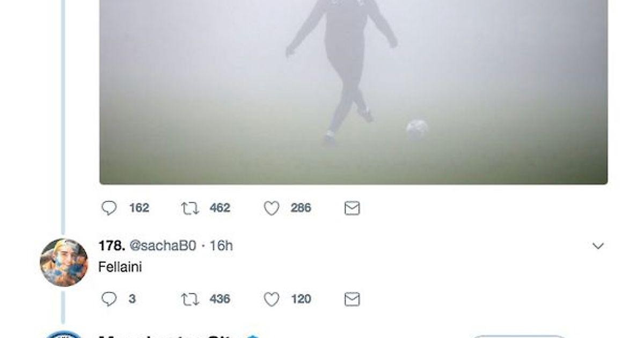Open the @sachaB0 profile avatar
644x338 pixels.
(x=64, y=262)
